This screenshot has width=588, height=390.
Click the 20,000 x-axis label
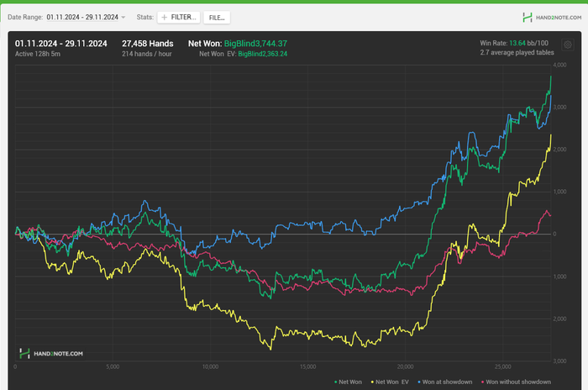405,366
